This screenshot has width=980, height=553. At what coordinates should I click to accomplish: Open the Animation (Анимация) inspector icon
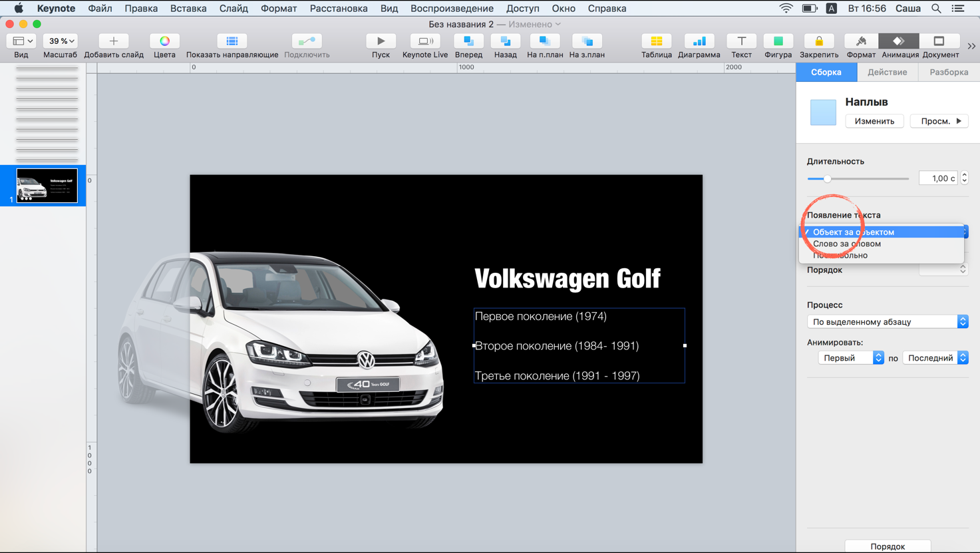click(x=899, y=41)
